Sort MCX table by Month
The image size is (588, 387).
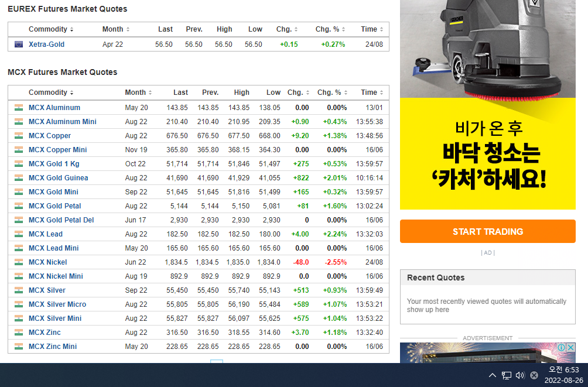[x=138, y=93]
